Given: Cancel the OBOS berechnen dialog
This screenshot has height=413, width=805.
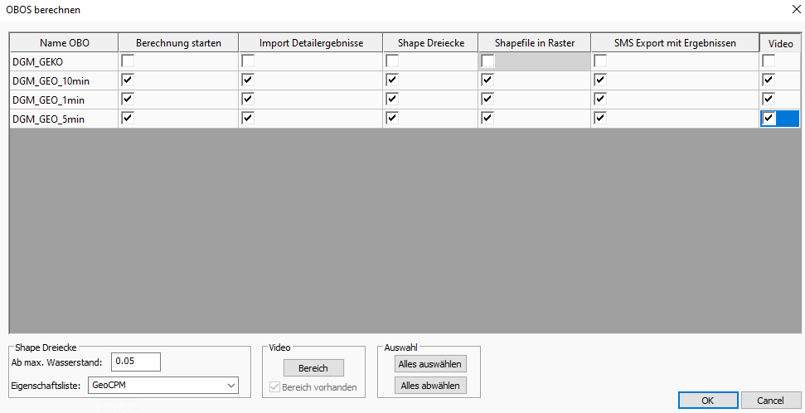Looking at the screenshot, I should (x=770, y=400).
